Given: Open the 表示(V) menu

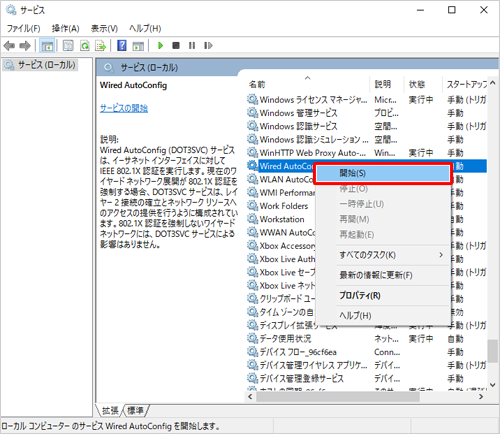Looking at the screenshot, I should 104,29.
